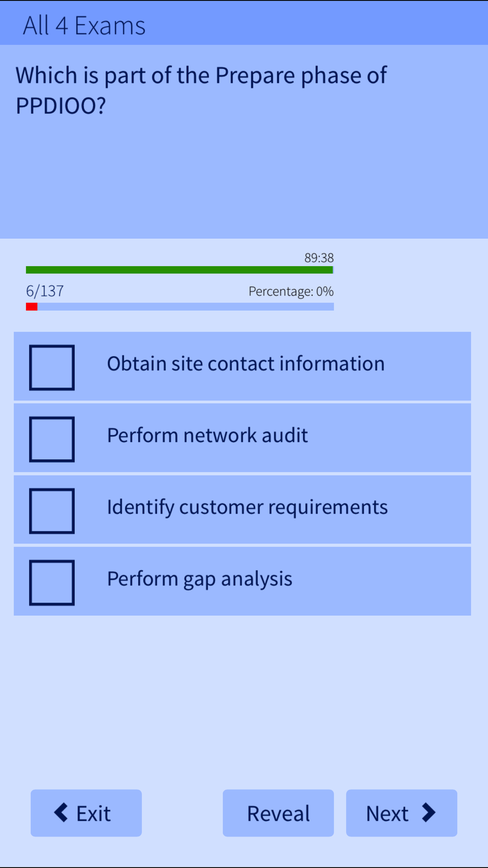
Task: Check the 'Obtain site contact information' box
Action: coord(52,368)
